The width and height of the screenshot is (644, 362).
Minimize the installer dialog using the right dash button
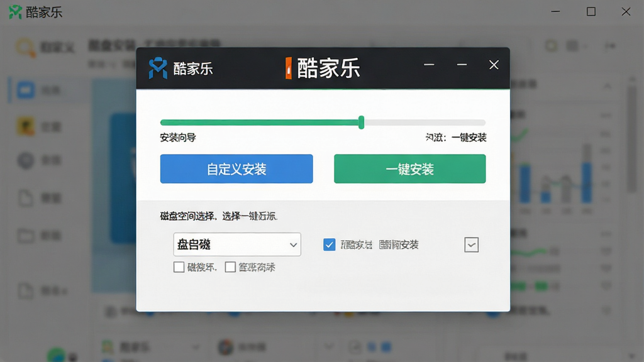point(462,65)
